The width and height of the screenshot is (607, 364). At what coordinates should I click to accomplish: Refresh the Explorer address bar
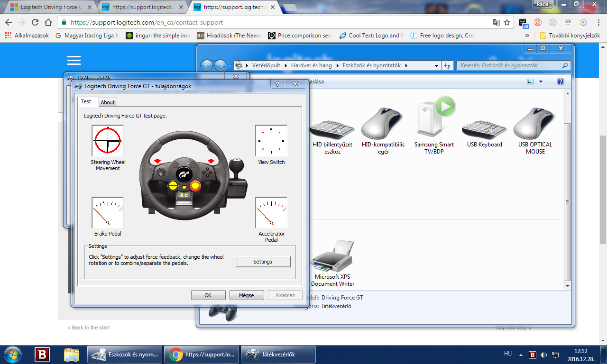click(447, 65)
